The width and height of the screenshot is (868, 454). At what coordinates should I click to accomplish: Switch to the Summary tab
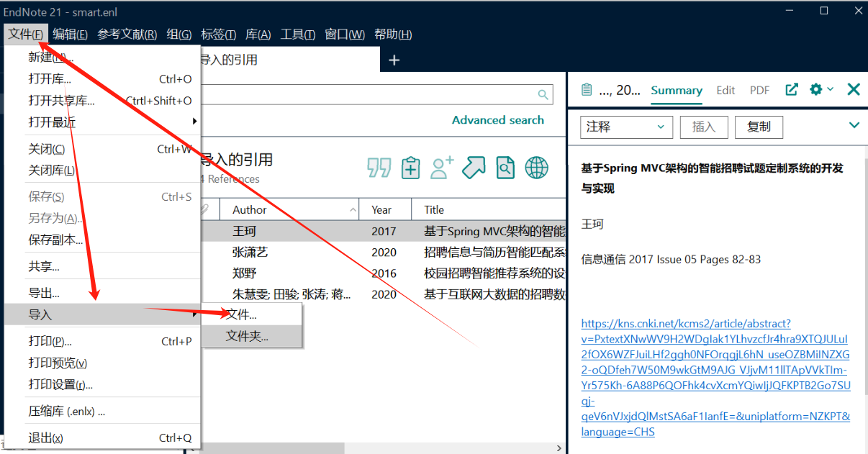click(x=677, y=90)
